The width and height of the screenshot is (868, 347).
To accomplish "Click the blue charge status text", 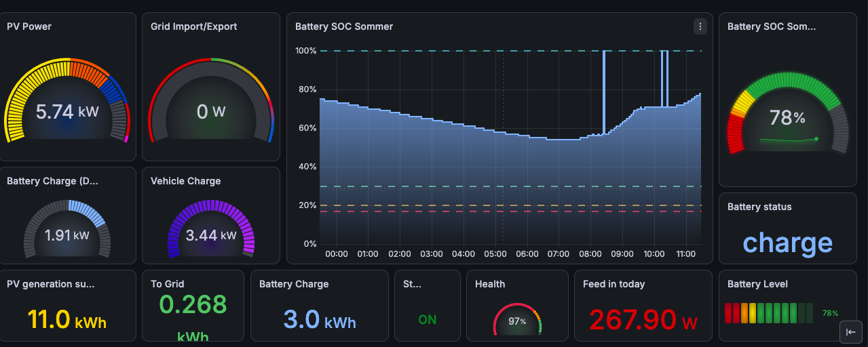I will 788,243.
